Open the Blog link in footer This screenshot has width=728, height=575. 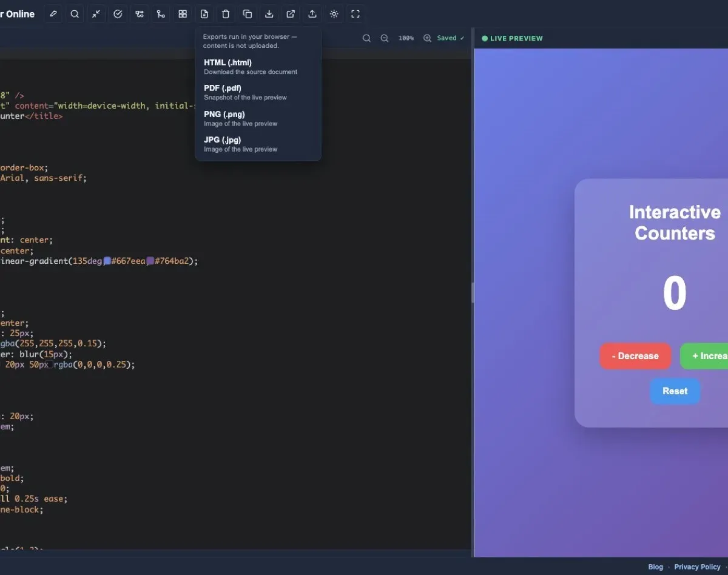coord(656,567)
